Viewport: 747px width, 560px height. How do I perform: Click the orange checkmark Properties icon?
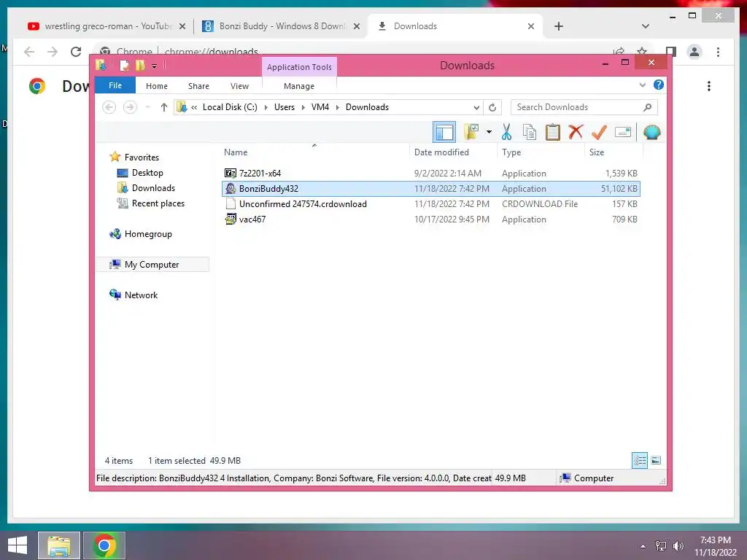point(599,132)
